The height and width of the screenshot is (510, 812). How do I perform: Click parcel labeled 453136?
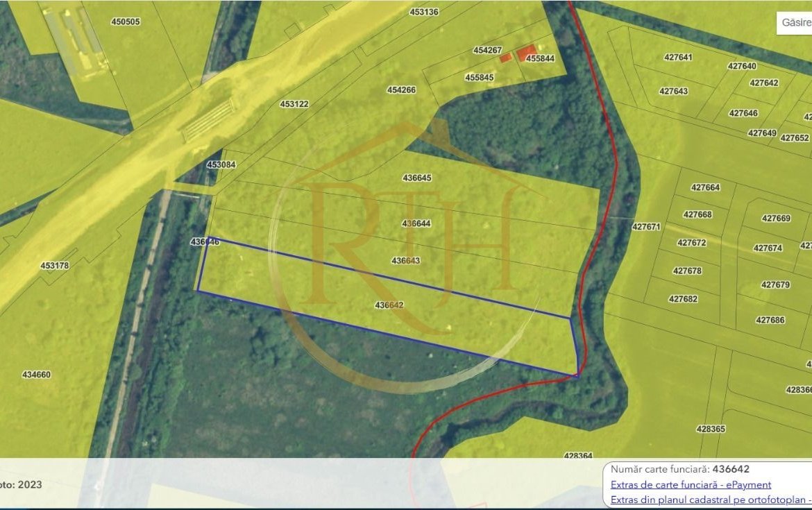click(424, 12)
